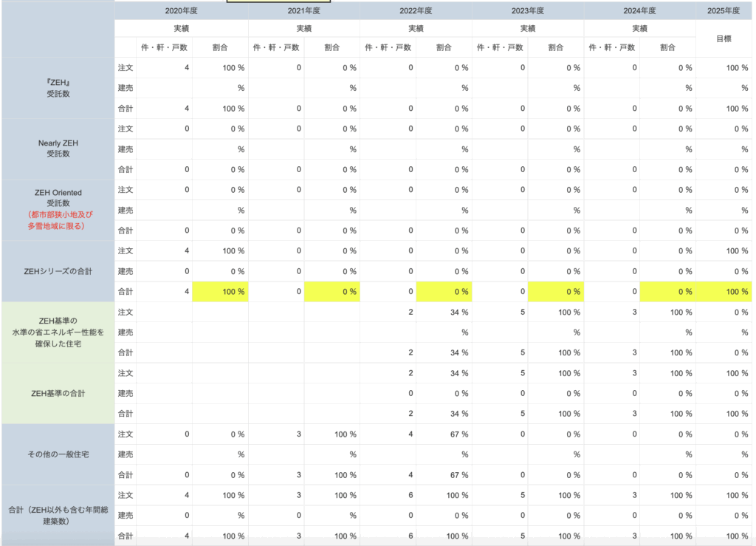Select the 『ZEH』受託数 row label
The height and width of the screenshot is (546, 756).
[x=58, y=88]
